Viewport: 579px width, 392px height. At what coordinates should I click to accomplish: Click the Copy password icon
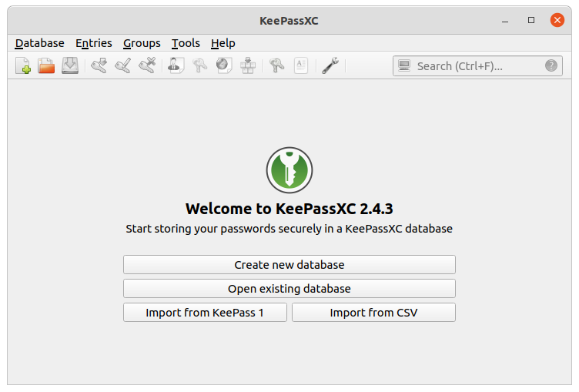[x=200, y=66]
